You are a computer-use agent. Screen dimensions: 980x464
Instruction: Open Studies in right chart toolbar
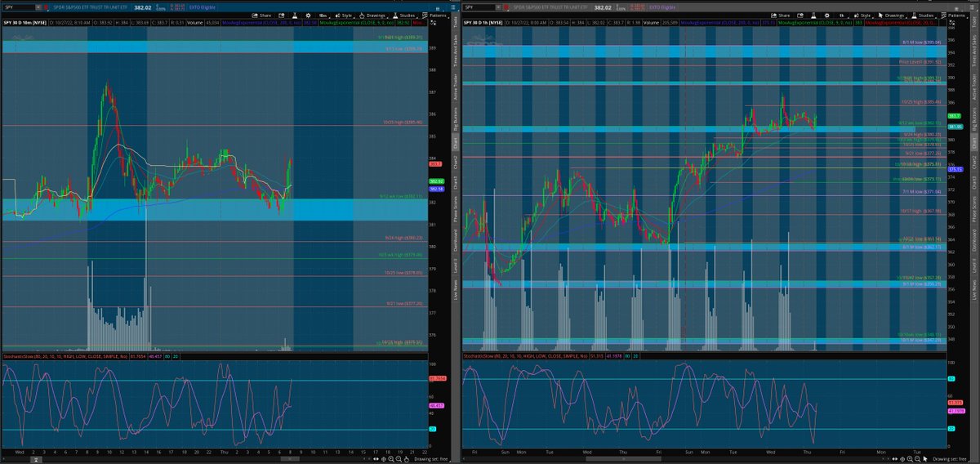(x=923, y=16)
